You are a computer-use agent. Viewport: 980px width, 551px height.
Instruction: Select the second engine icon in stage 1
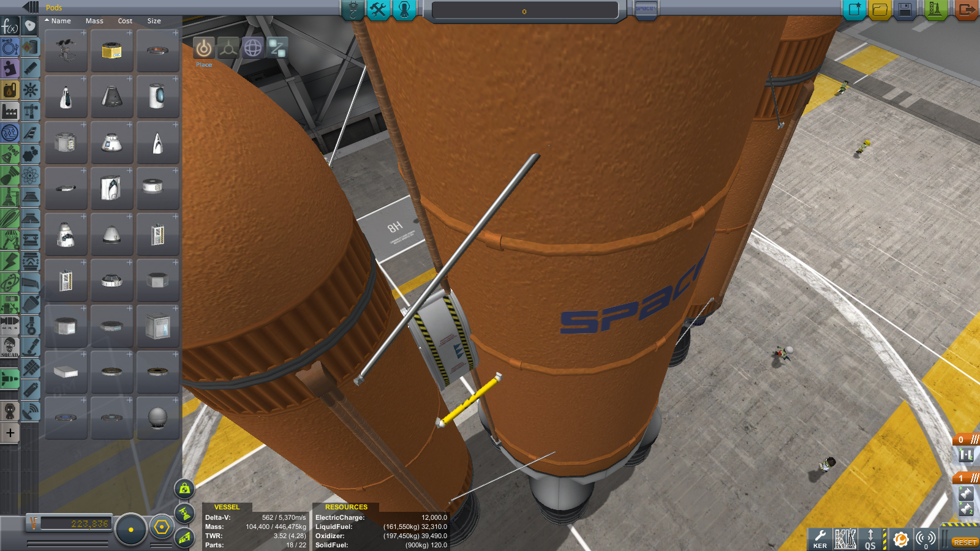coord(966,509)
